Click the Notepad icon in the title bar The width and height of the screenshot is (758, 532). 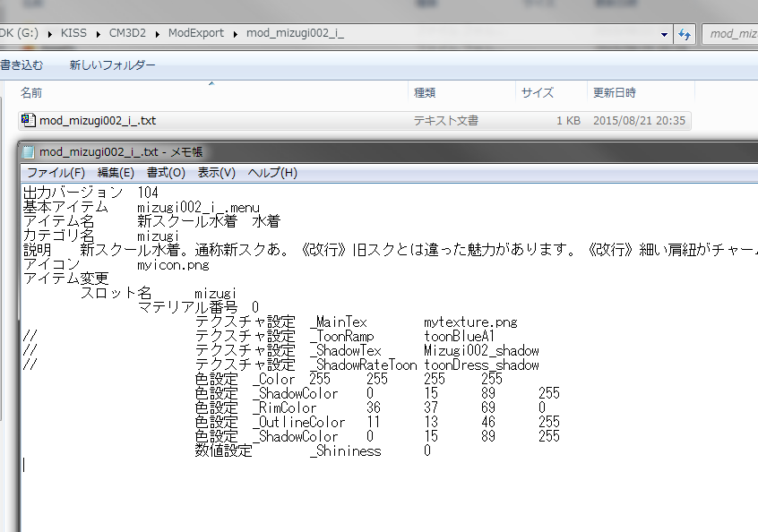click(x=29, y=152)
